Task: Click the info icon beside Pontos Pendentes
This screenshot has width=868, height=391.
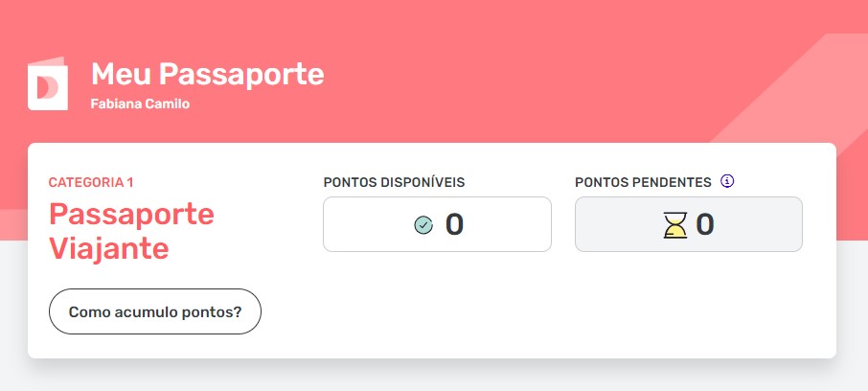Action: point(727,181)
